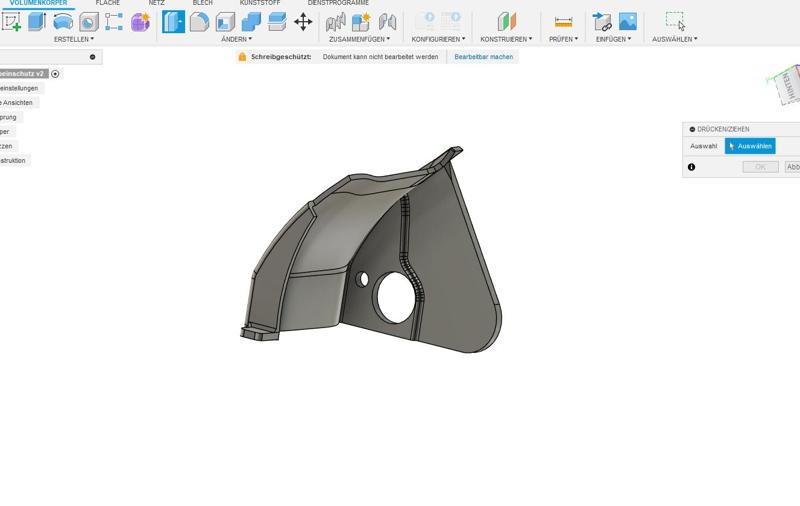Open the Measure tool in Prüfen
This screenshot has height=506, width=800.
click(563, 22)
